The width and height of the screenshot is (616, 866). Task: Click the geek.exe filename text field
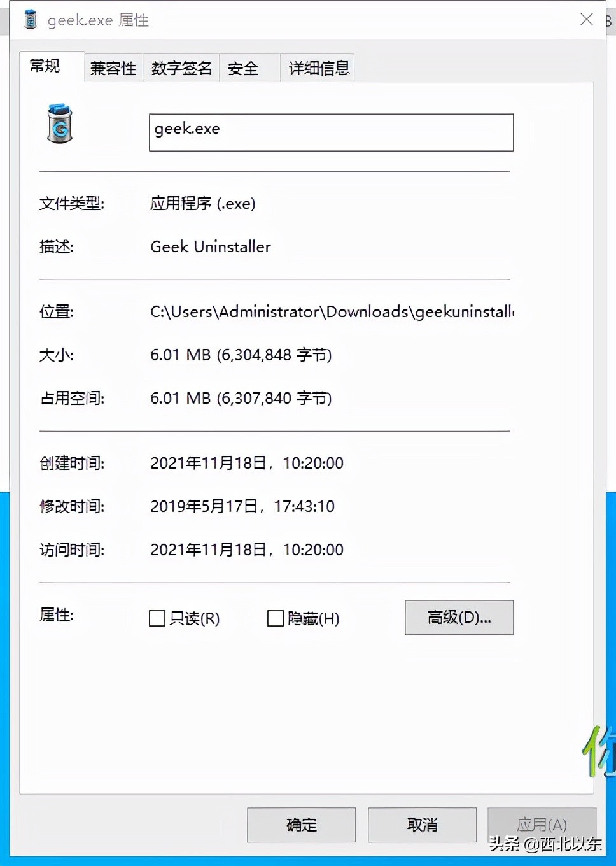click(x=331, y=132)
